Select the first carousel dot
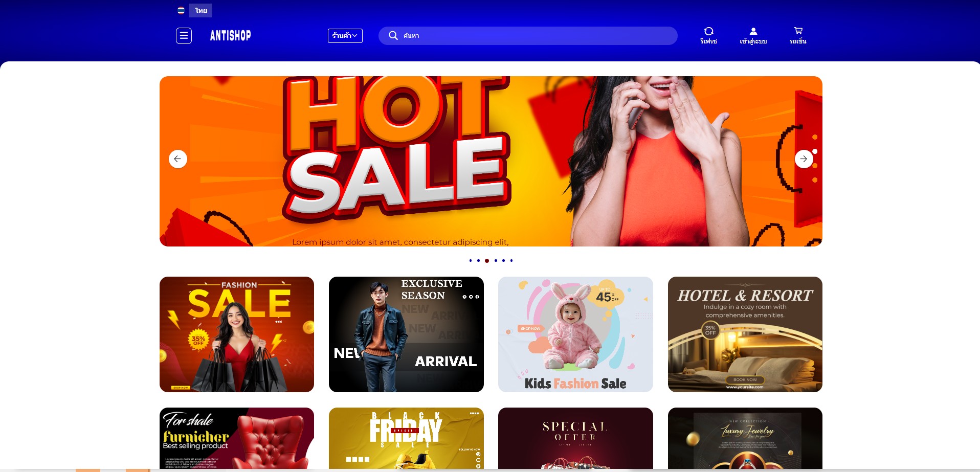Viewport: 980px width, 472px height. click(x=471, y=261)
